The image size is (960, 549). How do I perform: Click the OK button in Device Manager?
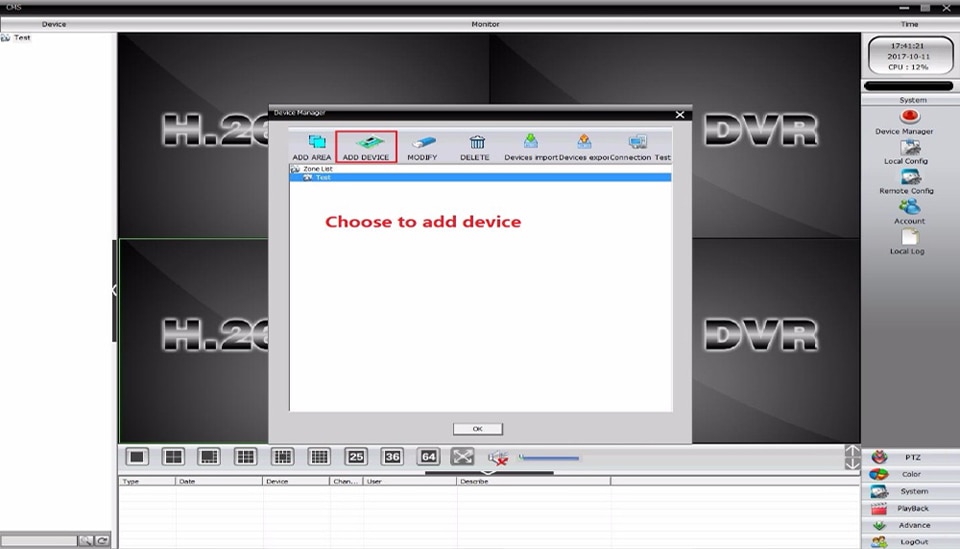pos(478,429)
